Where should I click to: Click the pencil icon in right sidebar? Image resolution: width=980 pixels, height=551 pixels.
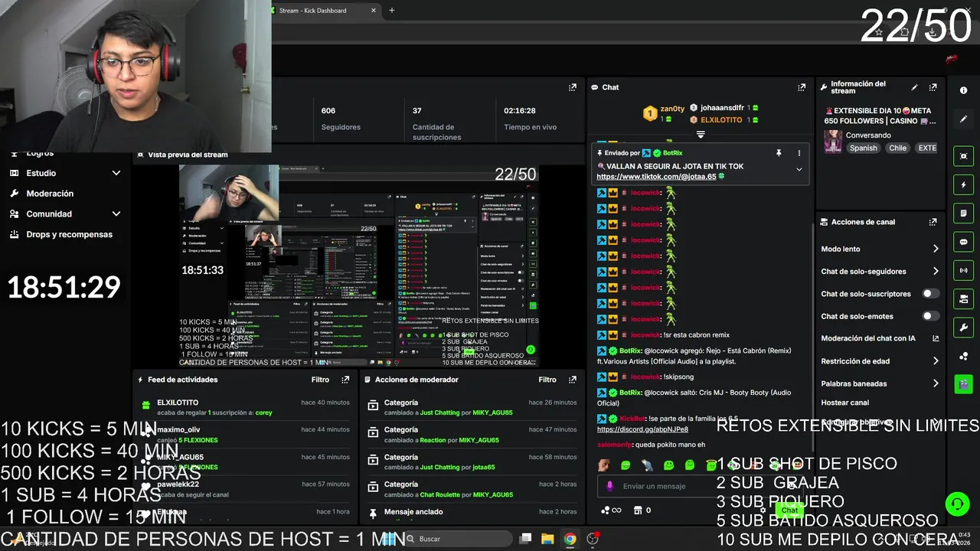pos(963,119)
